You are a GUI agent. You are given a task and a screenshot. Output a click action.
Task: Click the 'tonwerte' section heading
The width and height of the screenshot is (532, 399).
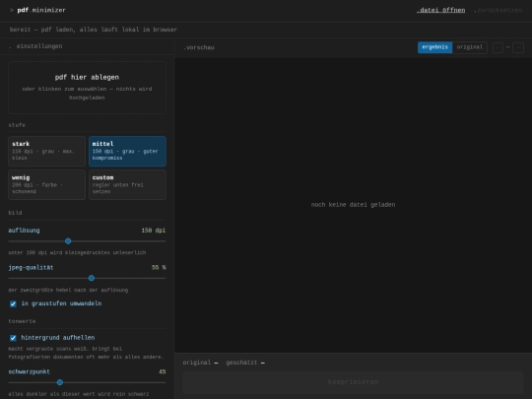click(x=22, y=321)
